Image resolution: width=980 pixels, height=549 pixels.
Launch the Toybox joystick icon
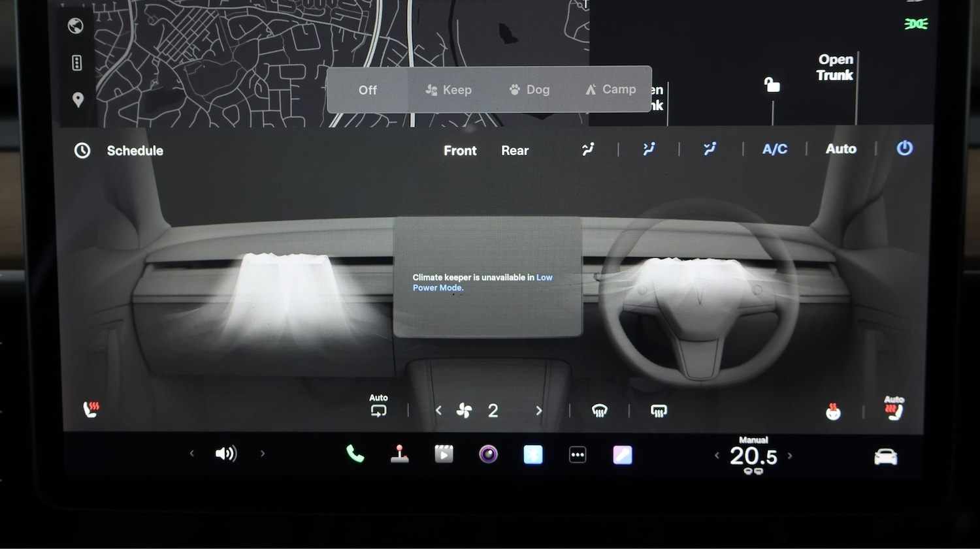tap(400, 454)
